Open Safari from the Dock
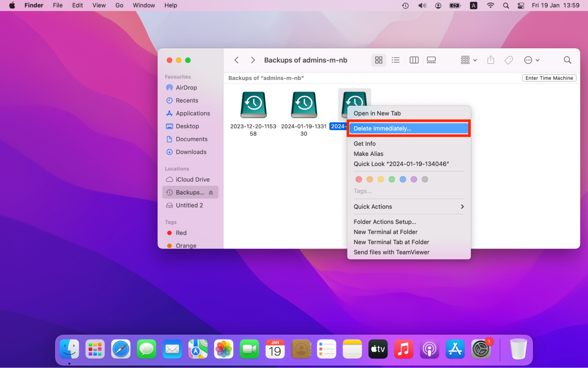The width and height of the screenshot is (588, 368). click(121, 349)
